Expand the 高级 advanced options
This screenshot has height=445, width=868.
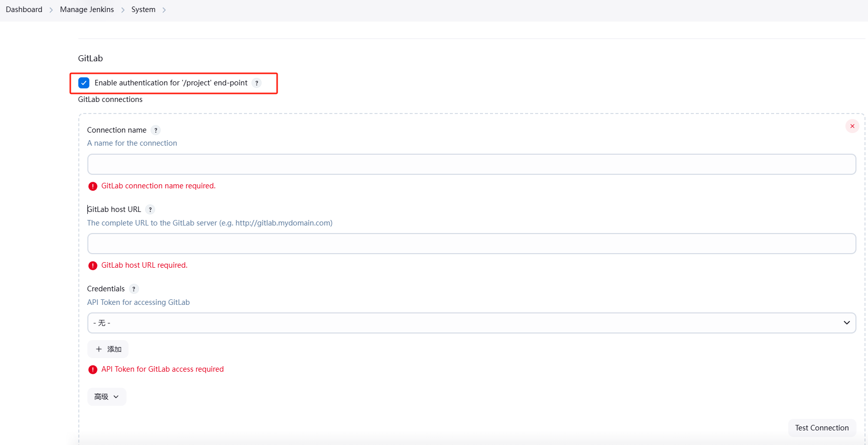pyautogui.click(x=106, y=397)
